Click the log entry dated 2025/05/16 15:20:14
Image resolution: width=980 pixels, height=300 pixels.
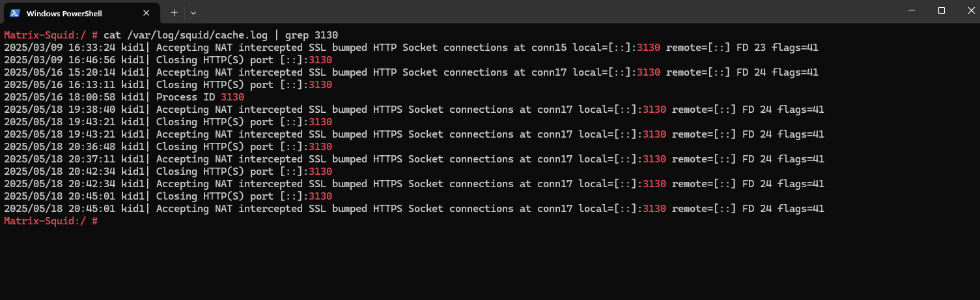411,72
